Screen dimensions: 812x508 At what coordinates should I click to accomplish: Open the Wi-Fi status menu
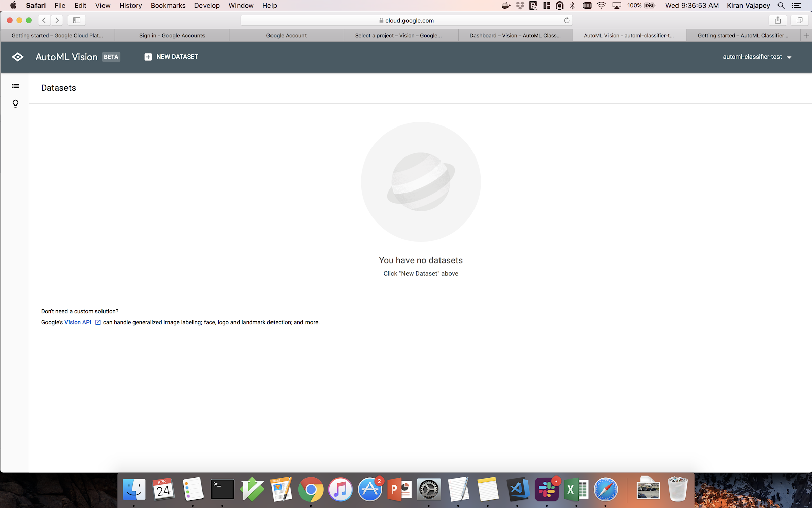[601, 5]
